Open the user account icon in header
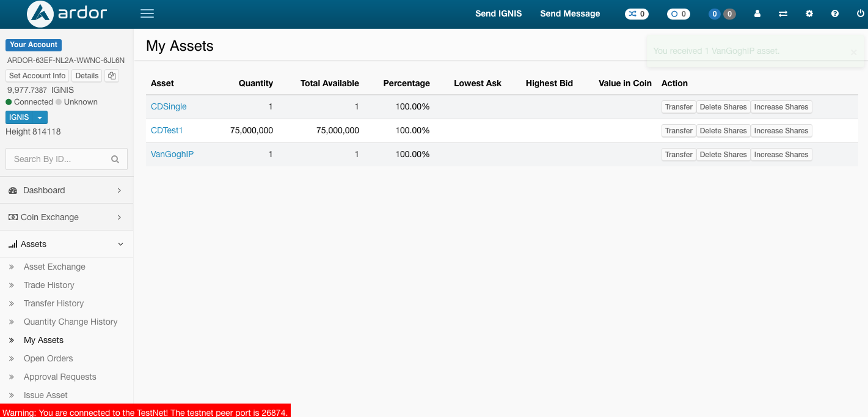The height and width of the screenshot is (417, 868). click(757, 13)
